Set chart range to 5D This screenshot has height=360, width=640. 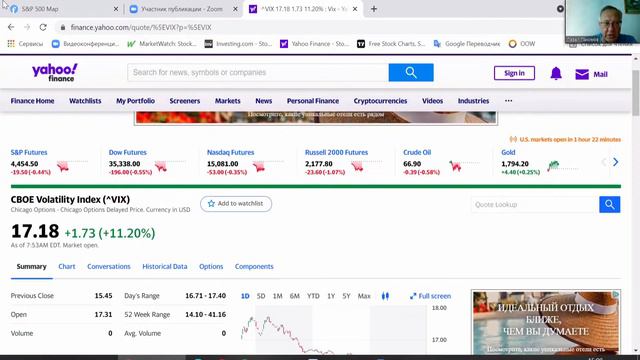(261, 296)
